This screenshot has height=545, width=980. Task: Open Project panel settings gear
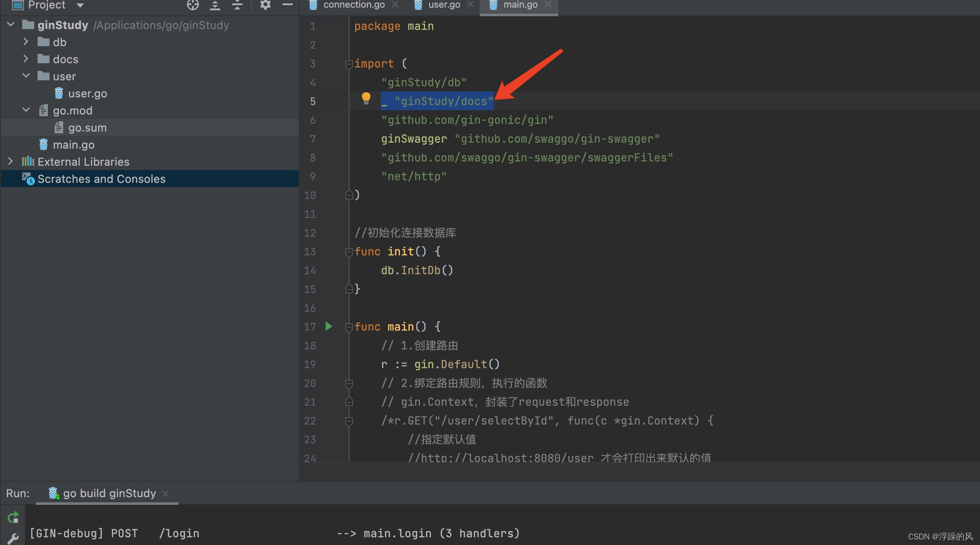click(265, 5)
